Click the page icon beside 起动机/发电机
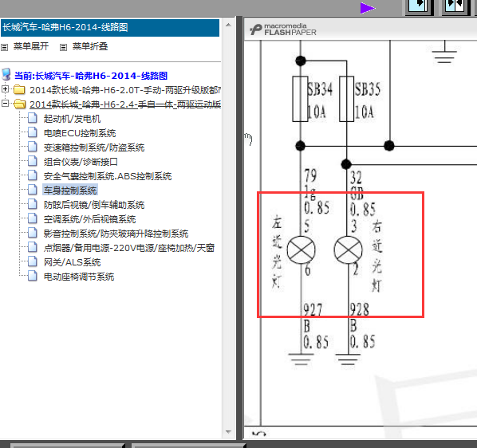The width and height of the screenshot is (477, 448). 33,118
